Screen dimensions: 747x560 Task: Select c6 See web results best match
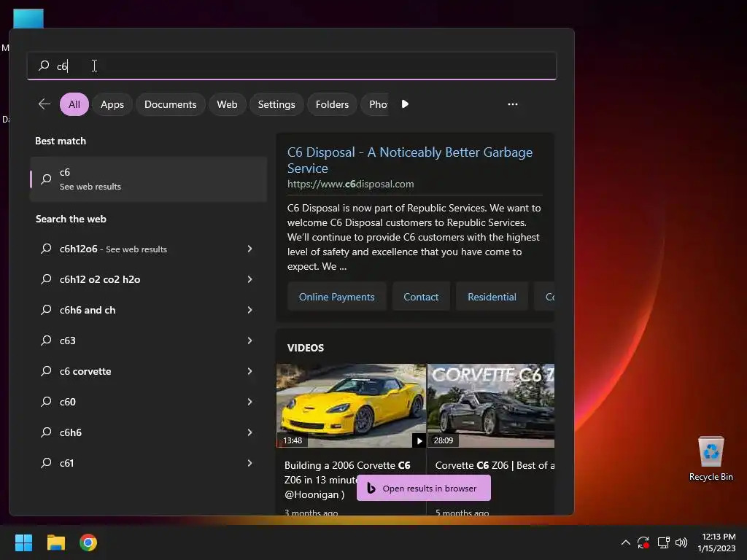pos(149,179)
